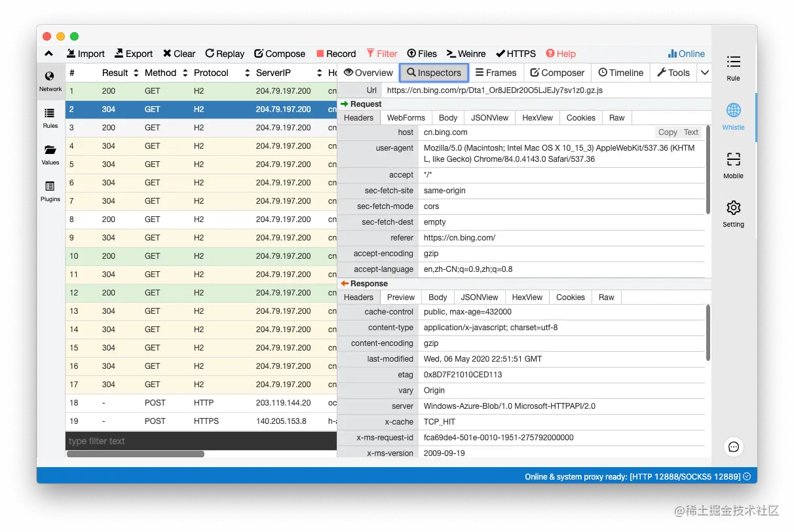Toggle the Record button

coord(336,54)
